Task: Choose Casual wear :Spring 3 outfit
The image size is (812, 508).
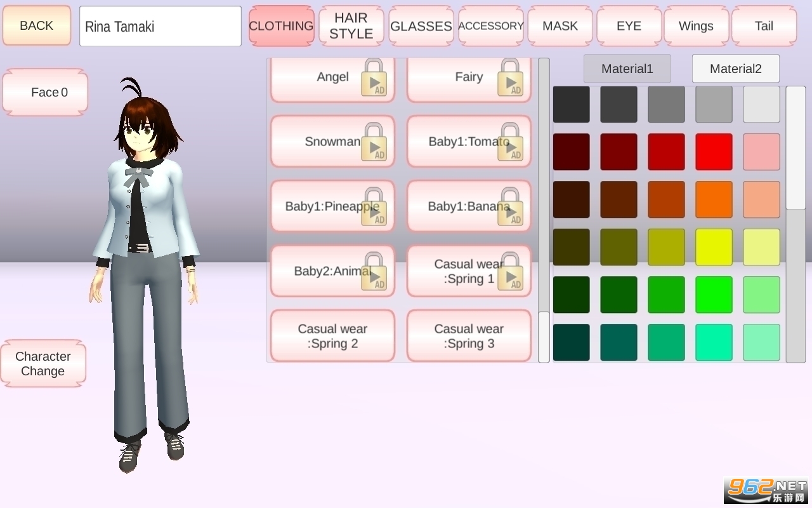Action: pyautogui.click(x=469, y=336)
